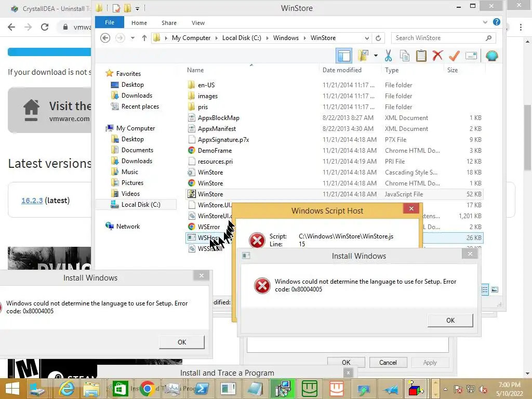Click the Search WinStore input field
Viewport: 532px width, 399px height.
click(444, 38)
